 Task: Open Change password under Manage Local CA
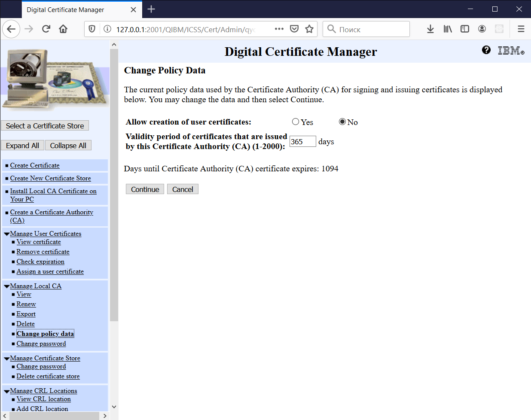41,344
